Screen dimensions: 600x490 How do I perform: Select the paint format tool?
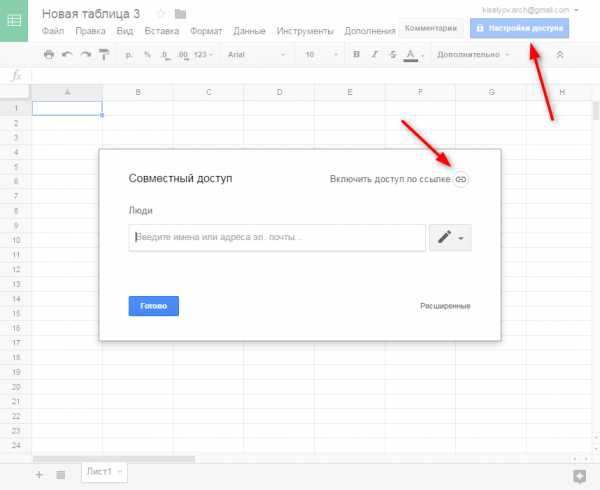click(104, 55)
